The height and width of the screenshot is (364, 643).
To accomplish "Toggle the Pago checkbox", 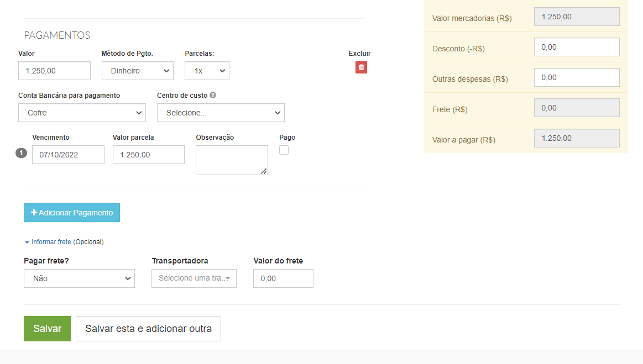I will (x=284, y=150).
